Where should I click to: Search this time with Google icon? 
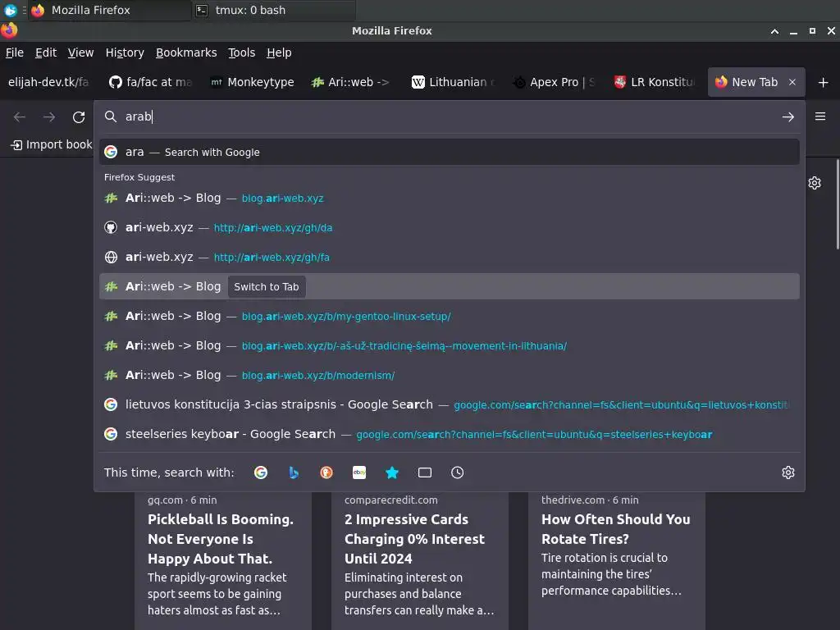click(261, 472)
